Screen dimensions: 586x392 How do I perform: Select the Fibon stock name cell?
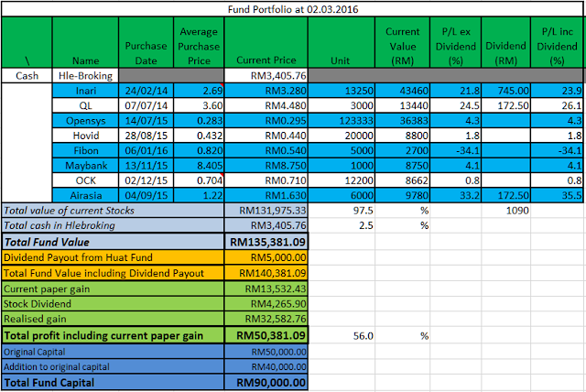coord(85,150)
